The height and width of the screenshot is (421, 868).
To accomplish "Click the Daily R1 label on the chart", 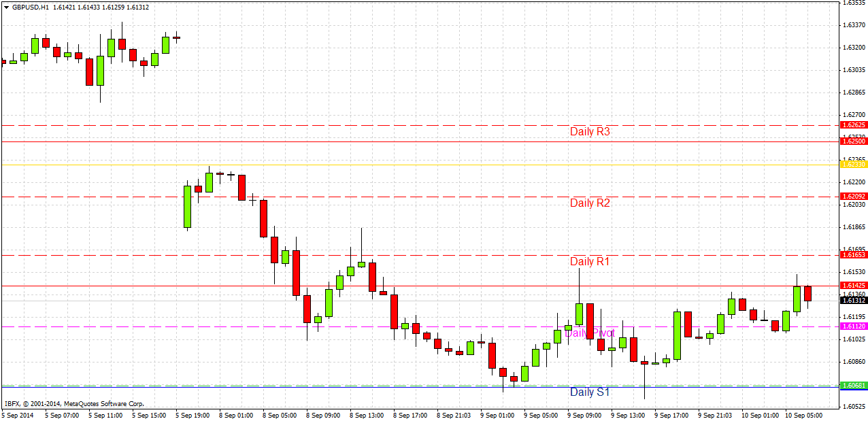I will pyautogui.click(x=590, y=261).
